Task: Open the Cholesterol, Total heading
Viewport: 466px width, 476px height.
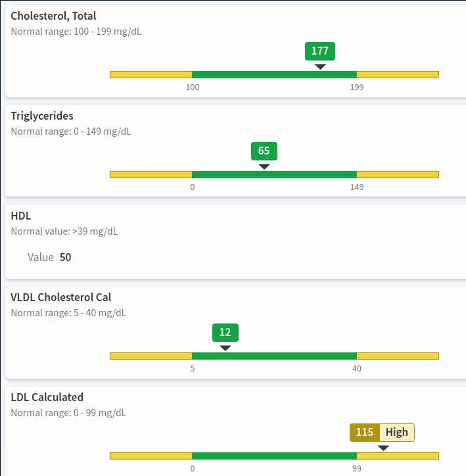Action: pyautogui.click(x=53, y=16)
